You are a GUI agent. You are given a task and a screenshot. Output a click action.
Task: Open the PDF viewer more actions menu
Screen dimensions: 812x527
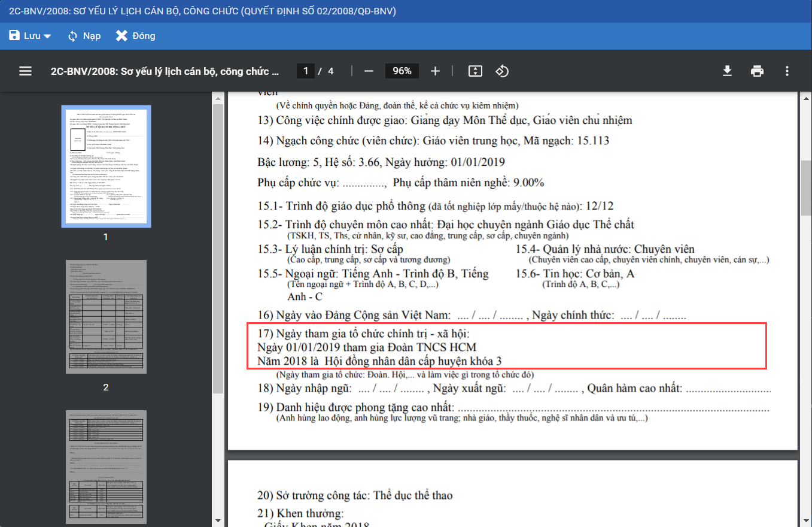tap(787, 71)
